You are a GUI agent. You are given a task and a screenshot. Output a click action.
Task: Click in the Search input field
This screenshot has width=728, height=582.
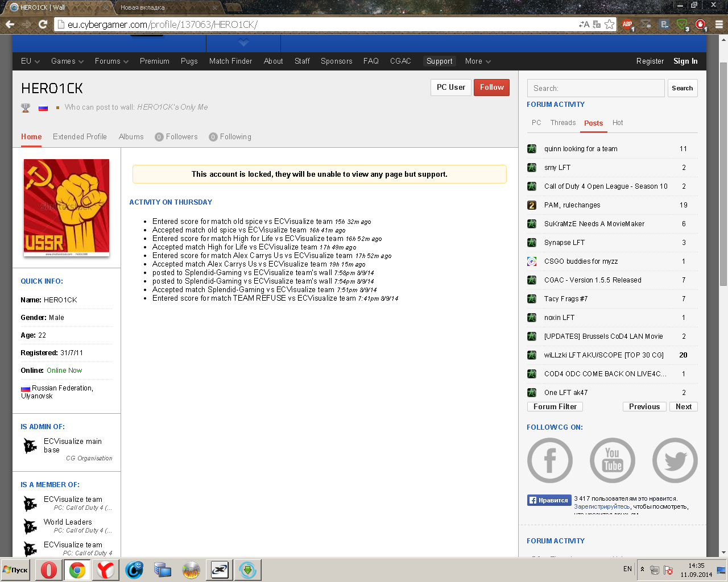(x=596, y=88)
